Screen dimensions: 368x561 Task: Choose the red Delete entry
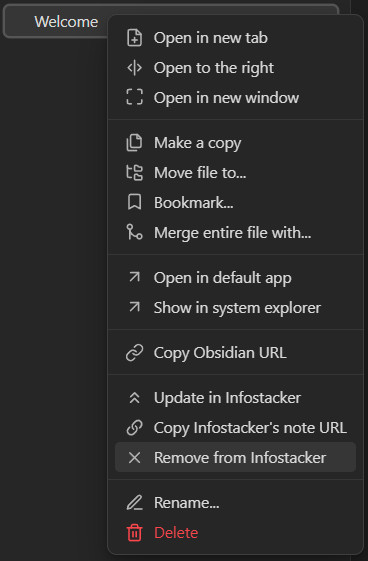(x=235, y=533)
